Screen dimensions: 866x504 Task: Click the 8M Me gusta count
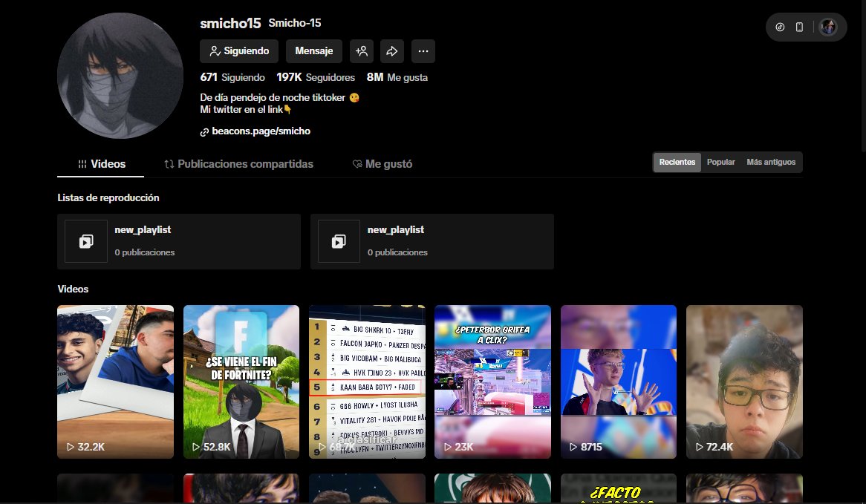tap(397, 77)
